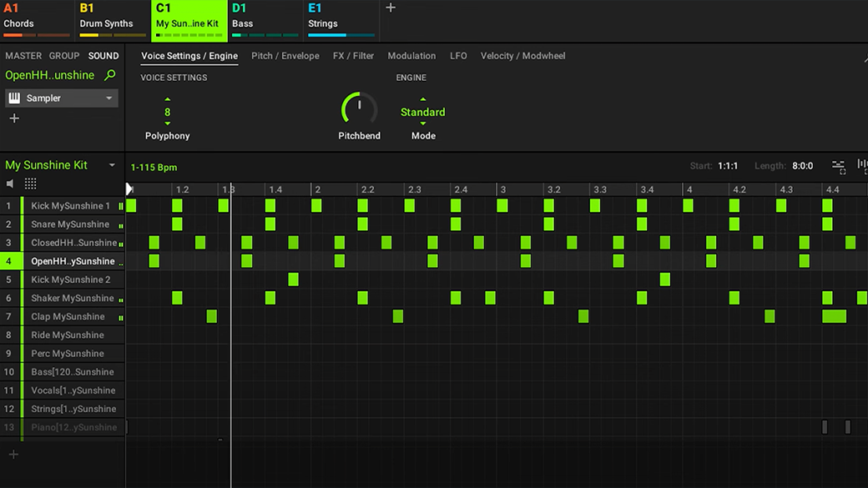Screen dimensions: 868x488
Task: Select the D1 Bass group
Action: (x=265, y=21)
